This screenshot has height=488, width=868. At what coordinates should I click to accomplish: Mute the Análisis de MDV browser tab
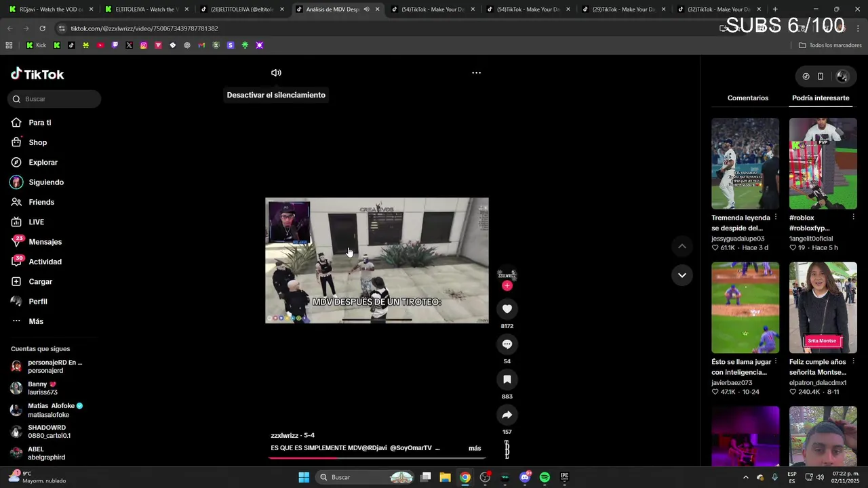(x=366, y=9)
